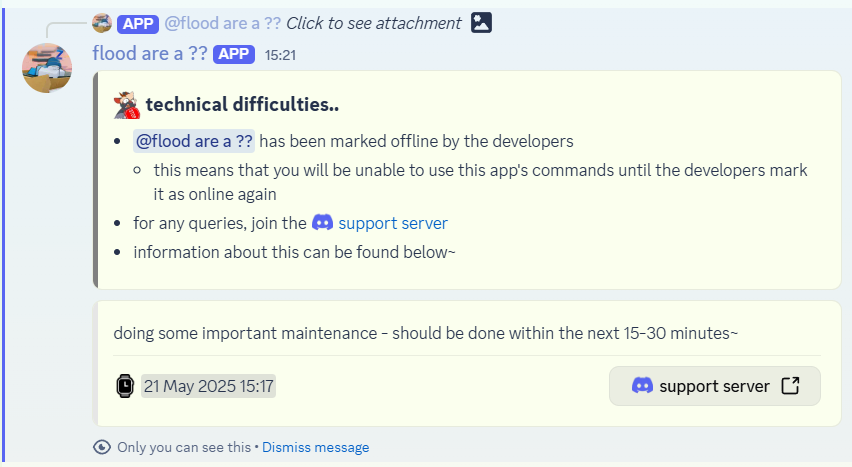Click the APP badge in reply preview
Screen dimensions: 852x467
click(x=138, y=24)
